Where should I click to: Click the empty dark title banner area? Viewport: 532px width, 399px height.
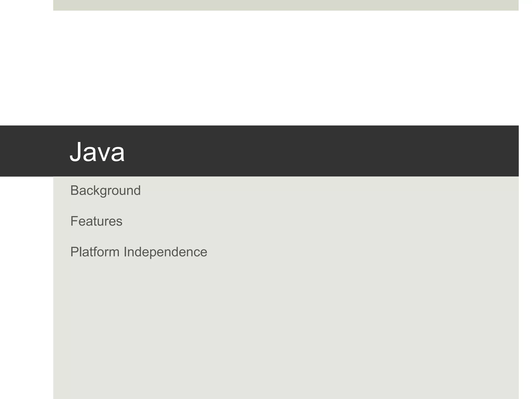(x=312, y=151)
